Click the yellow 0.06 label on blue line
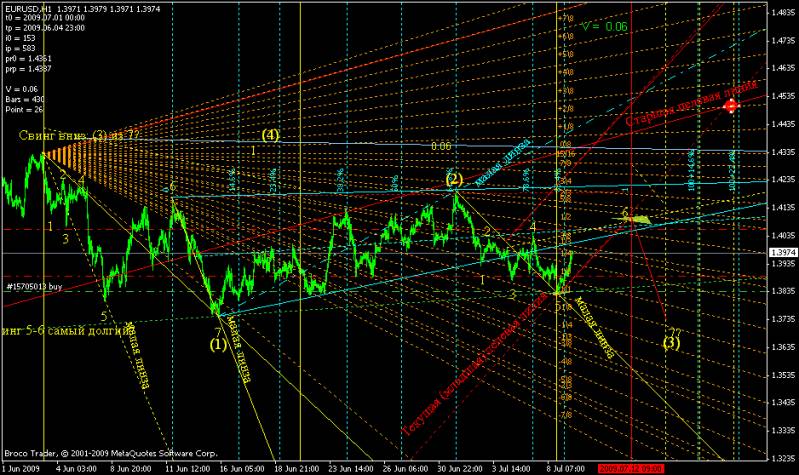The image size is (799, 475). pos(441,146)
